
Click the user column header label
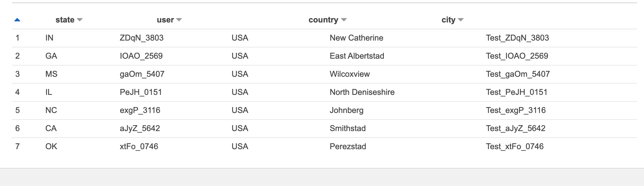pyautogui.click(x=165, y=20)
